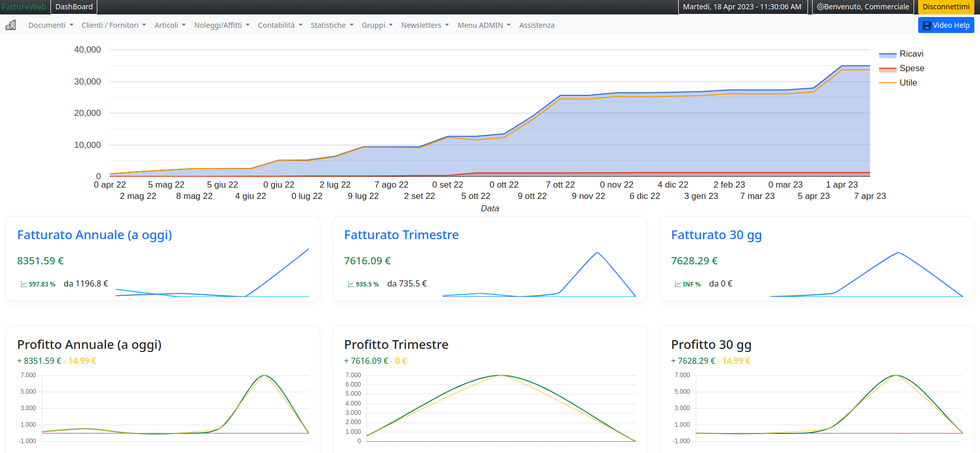
Task: Click the Profitto Annuale line chart
Action: pyautogui.click(x=163, y=408)
